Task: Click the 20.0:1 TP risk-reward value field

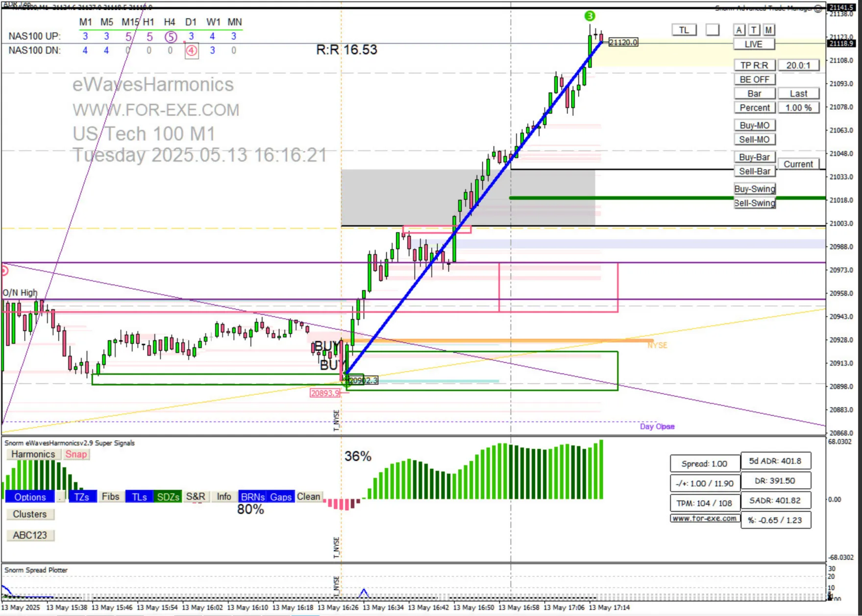Action: (x=798, y=65)
